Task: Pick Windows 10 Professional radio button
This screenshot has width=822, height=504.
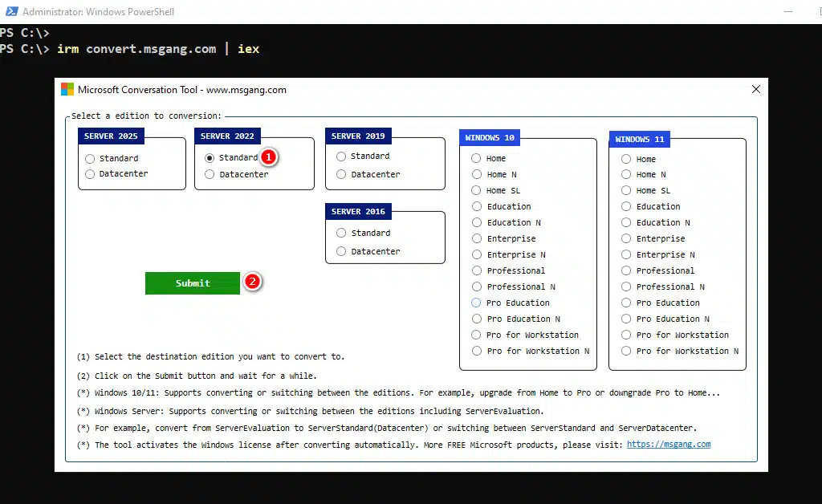Action: tap(477, 271)
